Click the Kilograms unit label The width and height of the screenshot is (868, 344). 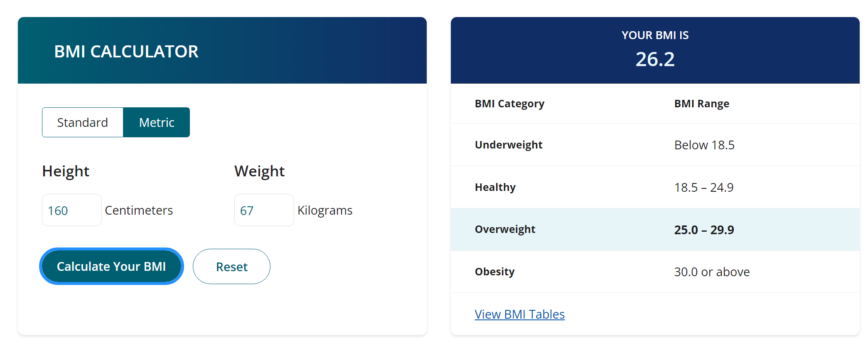[325, 210]
